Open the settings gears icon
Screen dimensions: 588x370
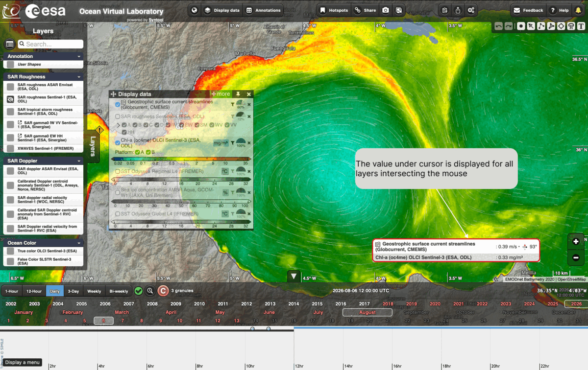471,10
